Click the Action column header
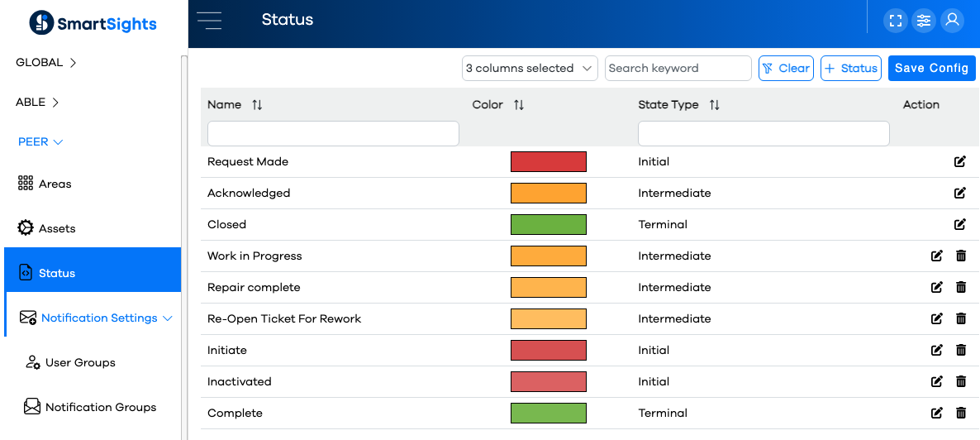Screen dimensions: 980x440 tap(921, 104)
